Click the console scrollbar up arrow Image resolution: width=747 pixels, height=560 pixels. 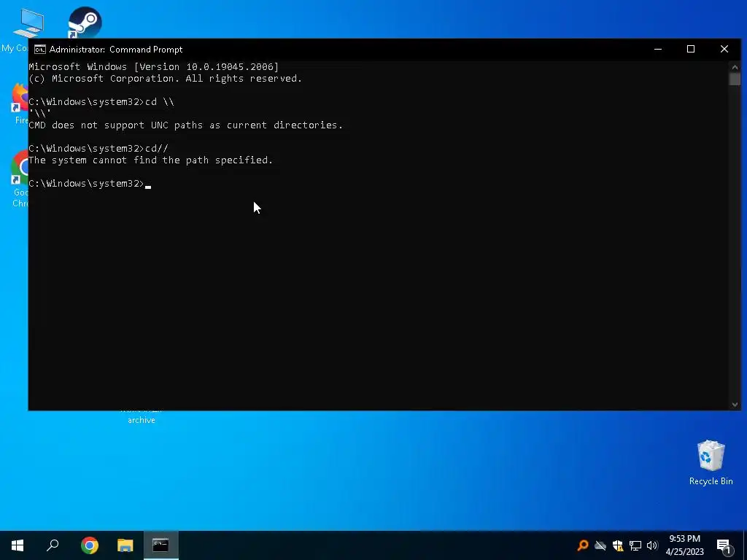(735, 66)
